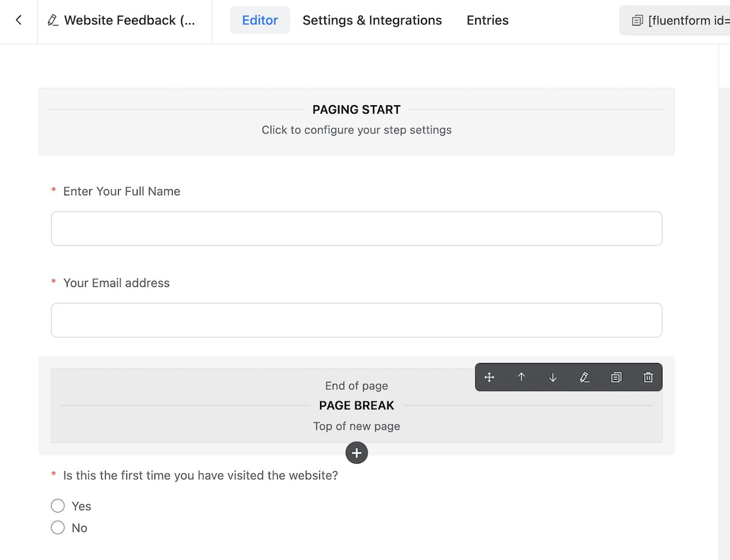
Task: Select the first-time visit question label
Action: (200, 475)
